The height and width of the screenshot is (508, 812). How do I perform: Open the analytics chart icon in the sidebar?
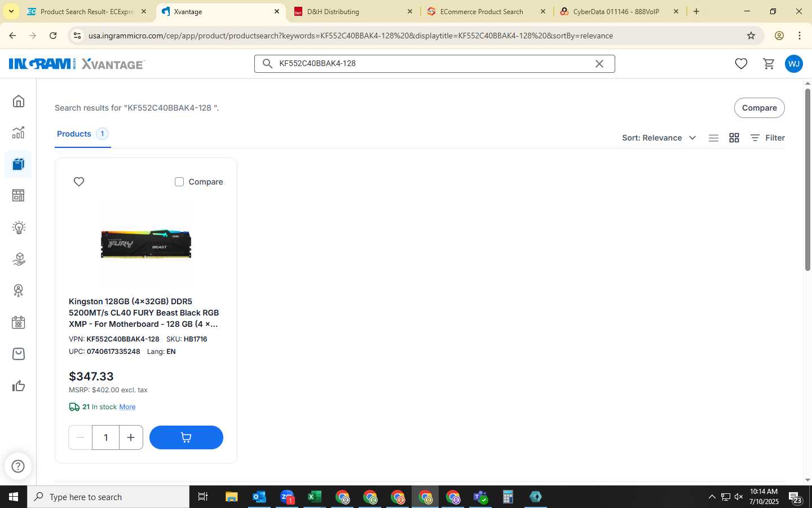click(19, 133)
